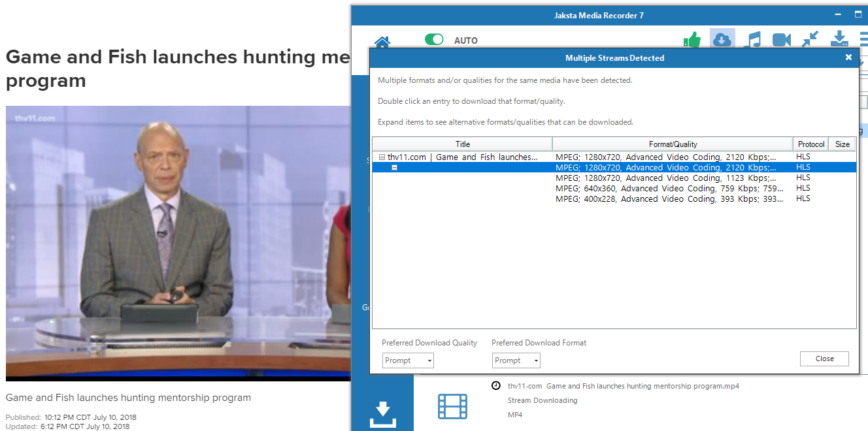Click the green thumbs-up icon

[692, 40]
